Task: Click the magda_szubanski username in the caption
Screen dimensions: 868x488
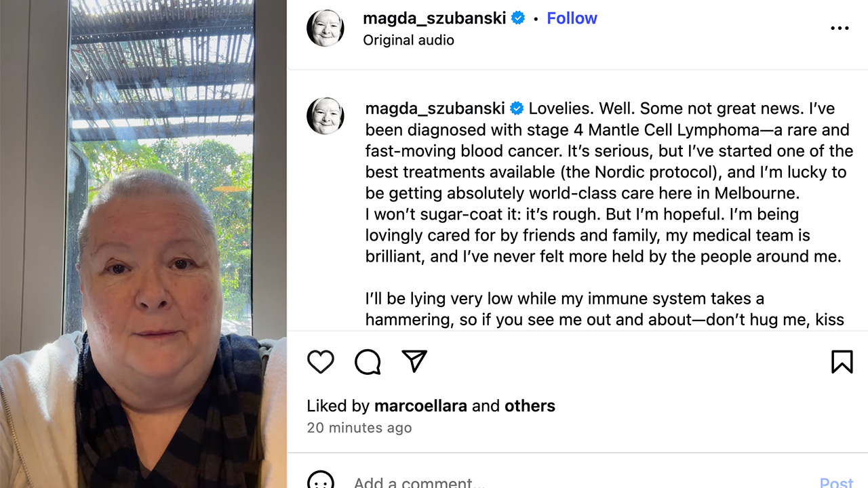Action: (x=435, y=108)
